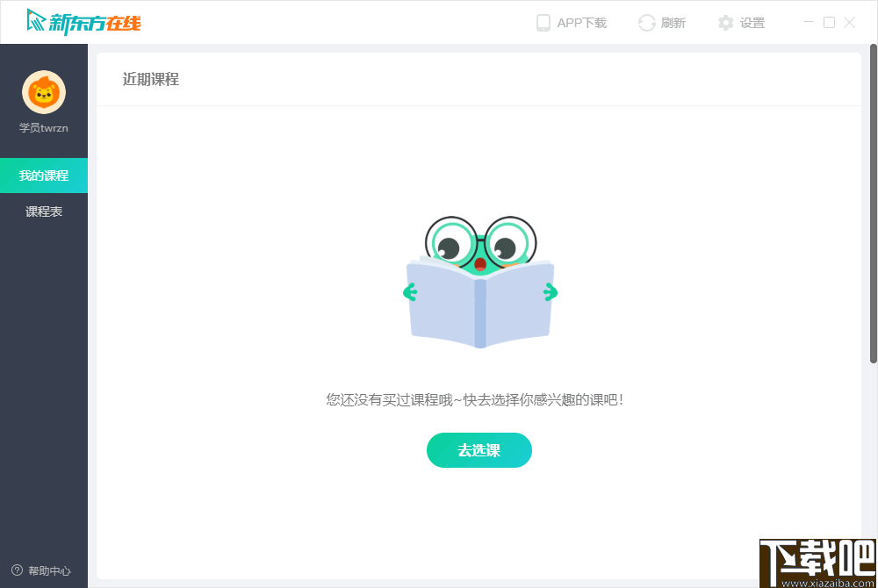The image size is (878, 588).
Task: Click the APP下载 label text
Action: coord(581,23)
